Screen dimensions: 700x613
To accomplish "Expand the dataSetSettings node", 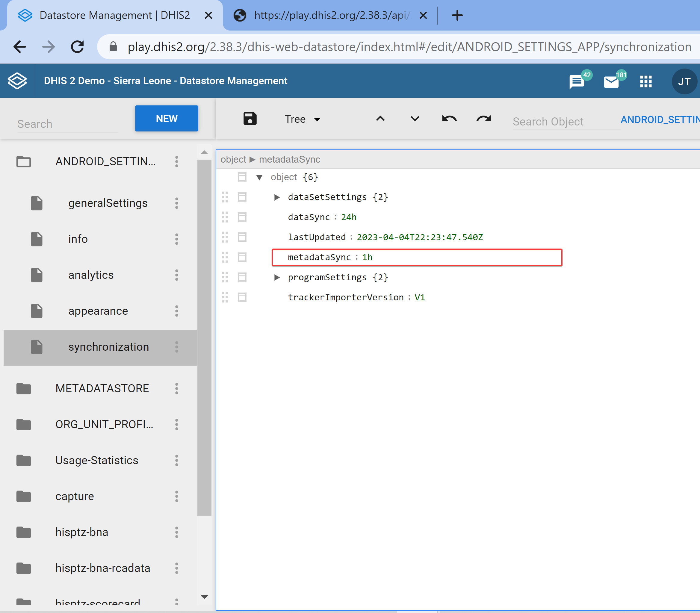I will [277, 197].
